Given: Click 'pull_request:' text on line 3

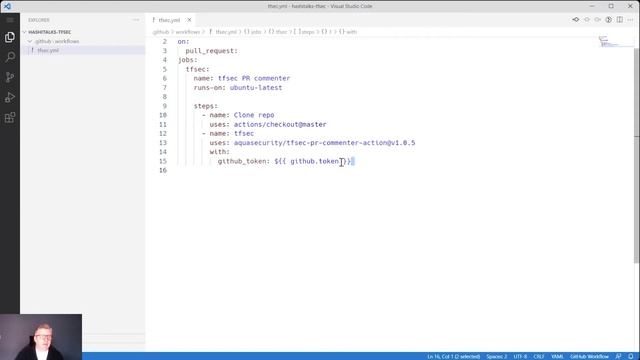Looking at the screenshot, I should coord(211,51).
